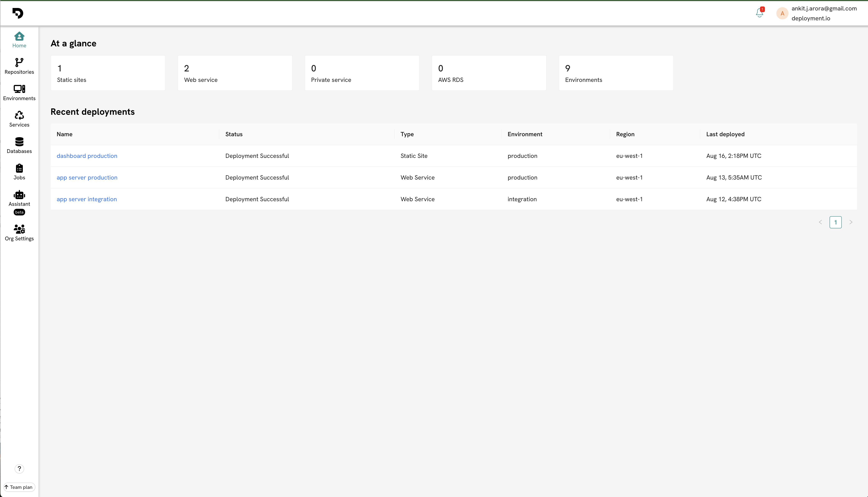
Task: Open the account menu for ankit.j.arora@gmail.com
Action: click(824, 13)
